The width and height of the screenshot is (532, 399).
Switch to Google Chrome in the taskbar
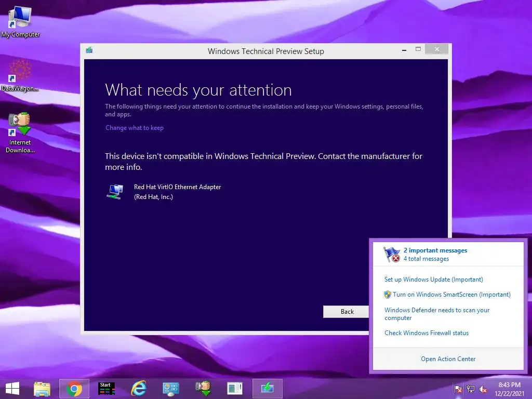[74, 389]
